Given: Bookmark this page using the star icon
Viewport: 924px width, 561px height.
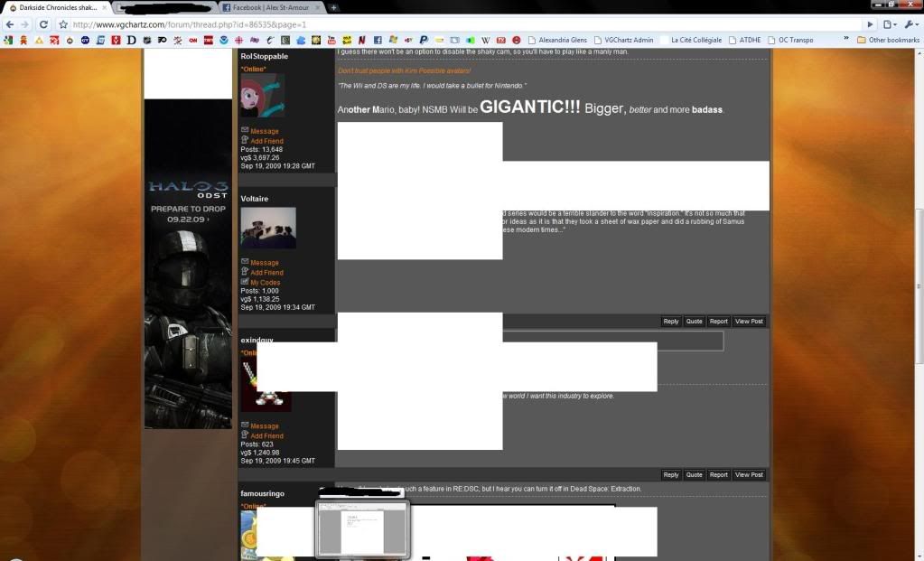Looking at the screenshot, I should (x=63, y=24).
